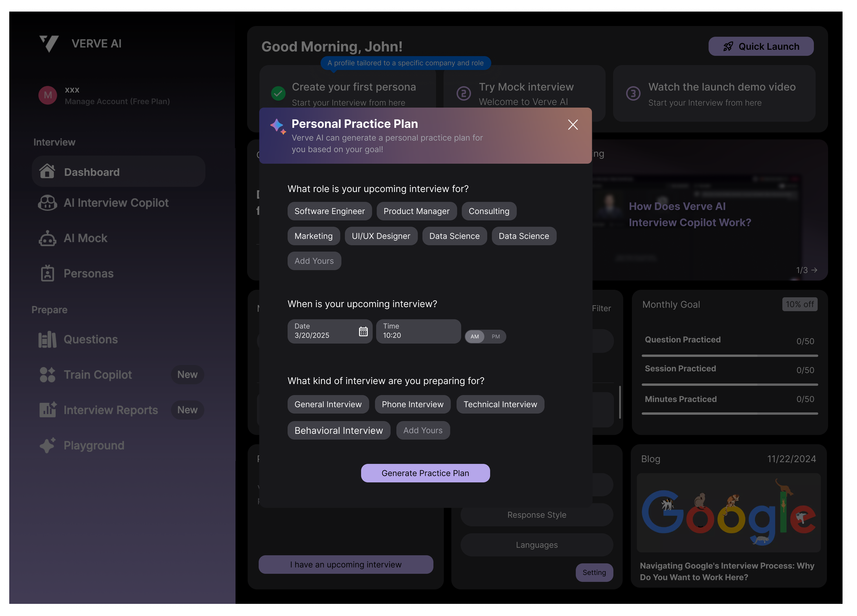The height and width of the screenshot is (616, 857).
Task: Click the next arrow beside 1/3
Action: point(814,270)
